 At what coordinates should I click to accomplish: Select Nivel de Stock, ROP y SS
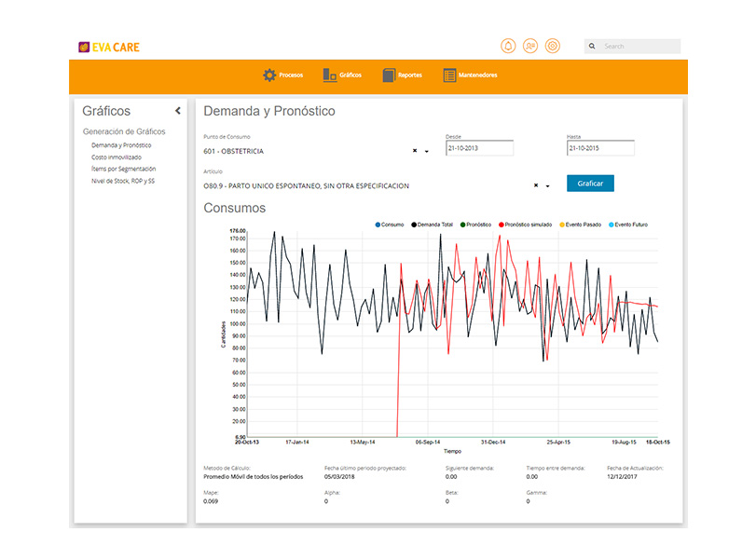click(x=123, y=181)
